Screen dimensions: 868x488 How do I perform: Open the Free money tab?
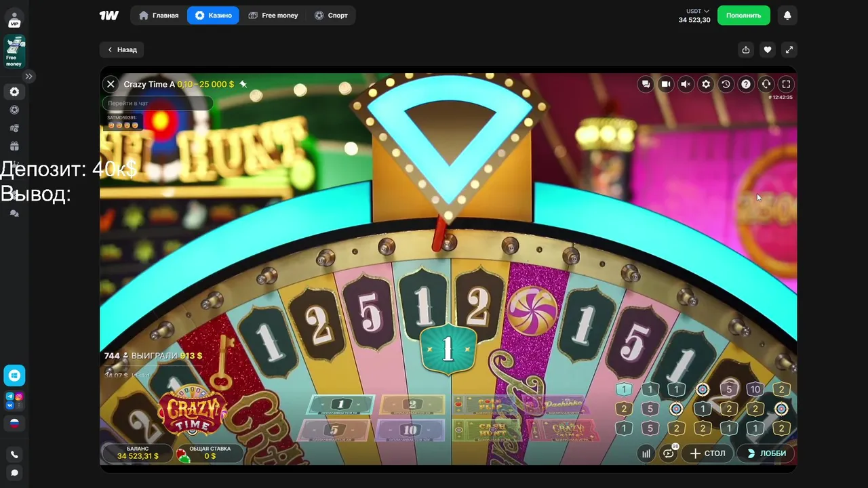click(273, 15)
